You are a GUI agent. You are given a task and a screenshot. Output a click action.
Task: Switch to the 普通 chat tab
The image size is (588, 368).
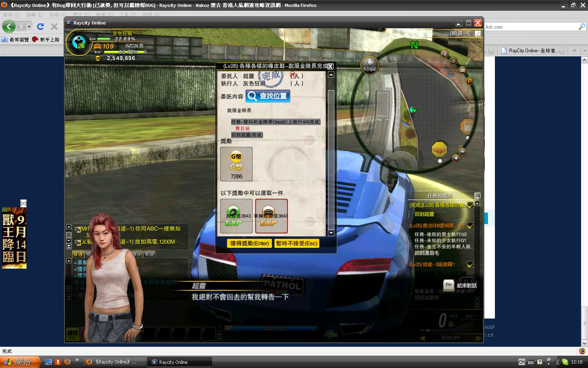(78, 254)
